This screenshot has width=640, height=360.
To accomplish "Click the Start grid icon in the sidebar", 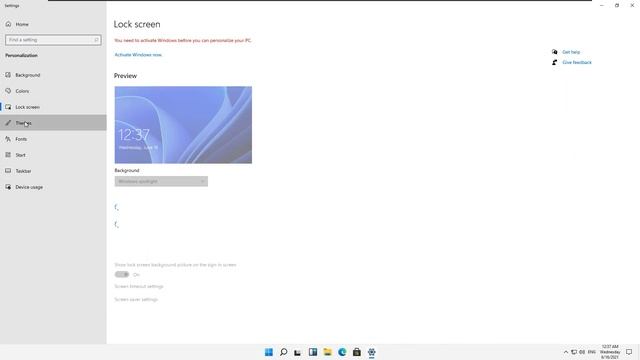I will pyautogui.click(x=8, y=155).
